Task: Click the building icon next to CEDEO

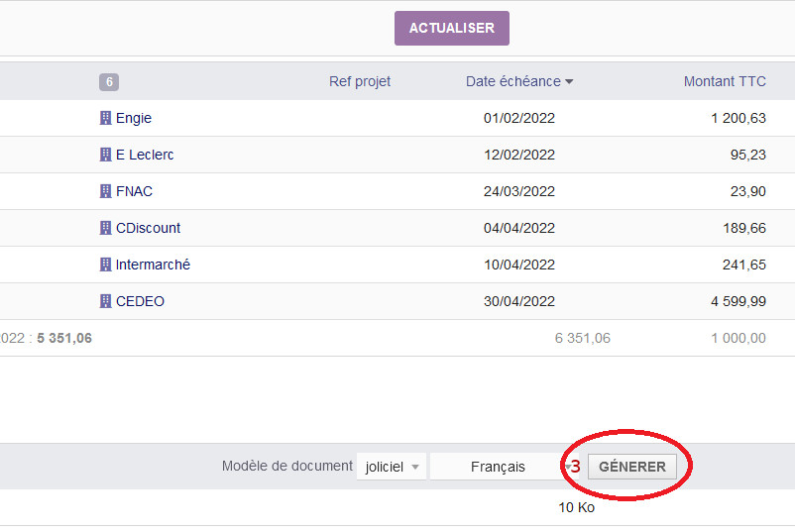Action: (105, 301)
